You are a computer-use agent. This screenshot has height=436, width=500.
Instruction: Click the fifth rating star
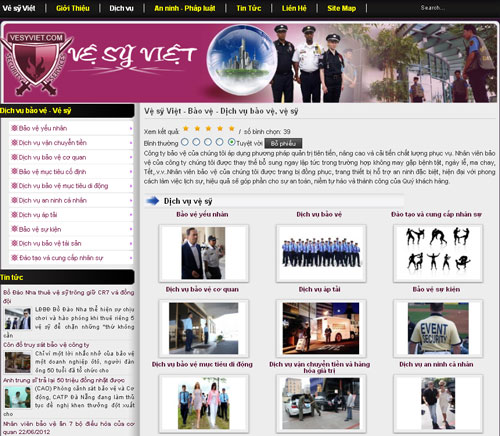point(231,128)
